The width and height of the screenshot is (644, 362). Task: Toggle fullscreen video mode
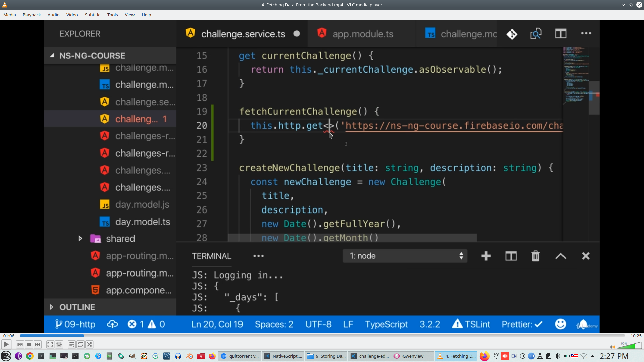click(50, 344)
